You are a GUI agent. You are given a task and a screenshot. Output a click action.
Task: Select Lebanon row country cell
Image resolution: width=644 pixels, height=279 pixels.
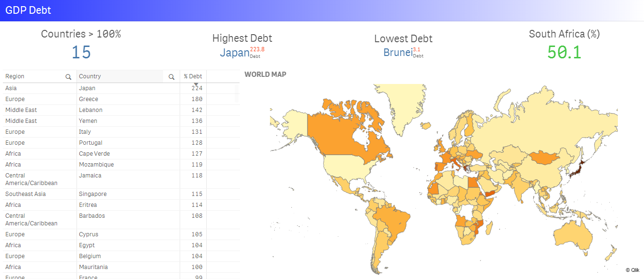(91, 110)
